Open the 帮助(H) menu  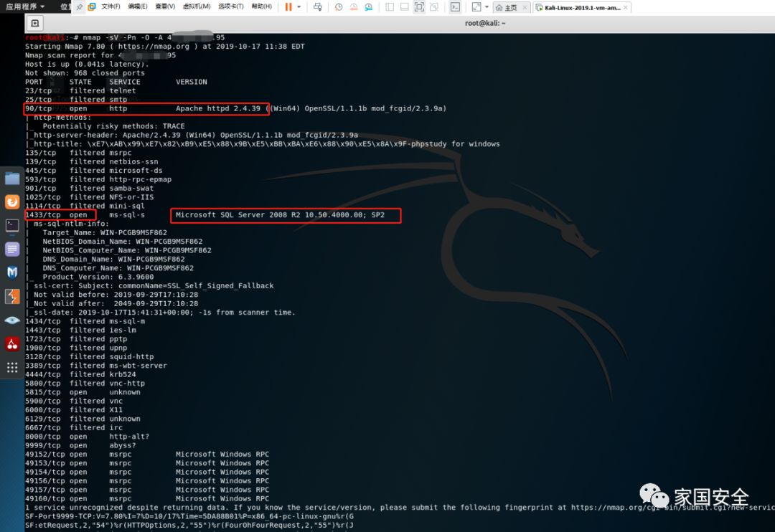tap(261, 6)
